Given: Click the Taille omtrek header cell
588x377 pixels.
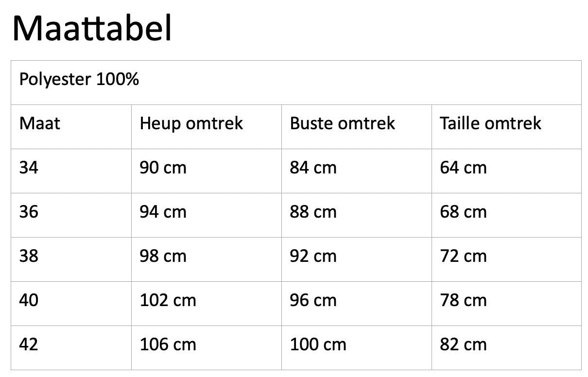Looking at the screenshot, I should point(506,127).
